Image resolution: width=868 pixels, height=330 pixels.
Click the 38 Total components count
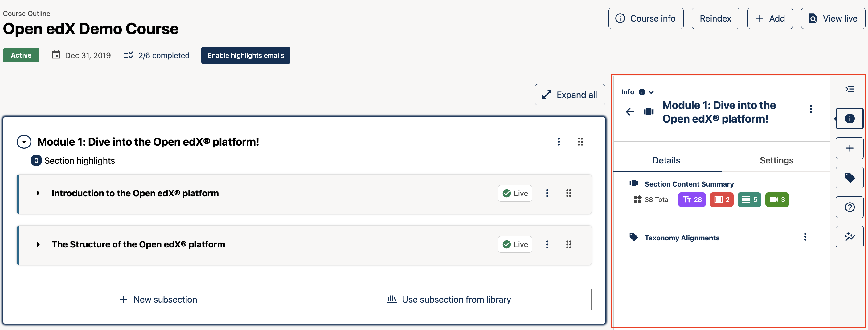652,199
